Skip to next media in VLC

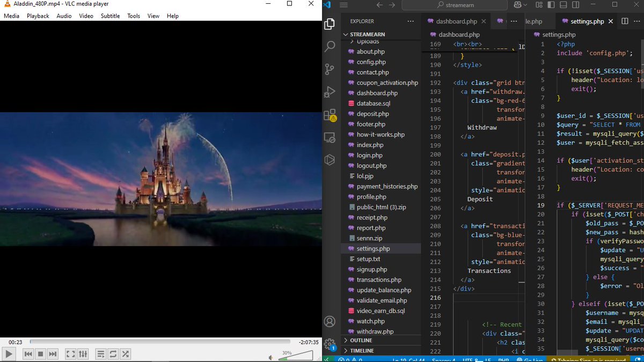coord(53,354)
